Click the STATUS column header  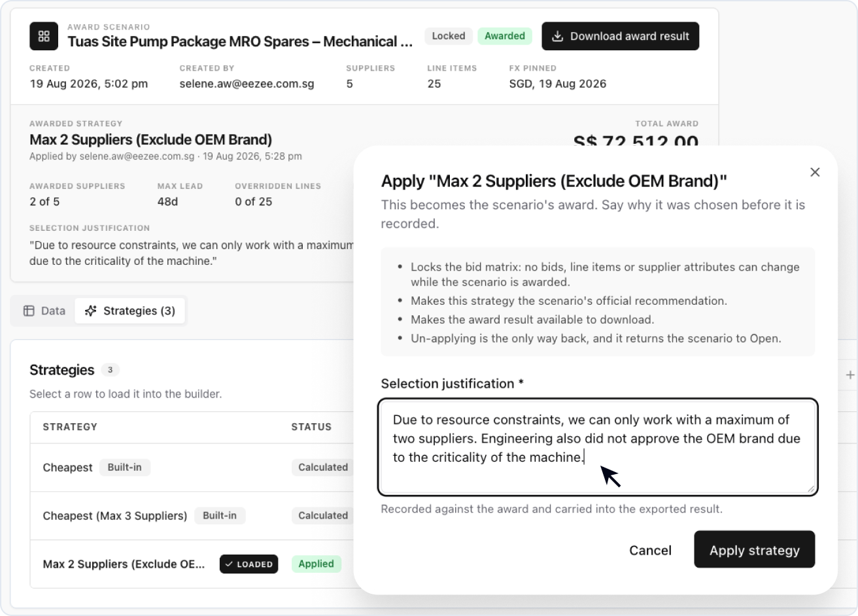311,427
